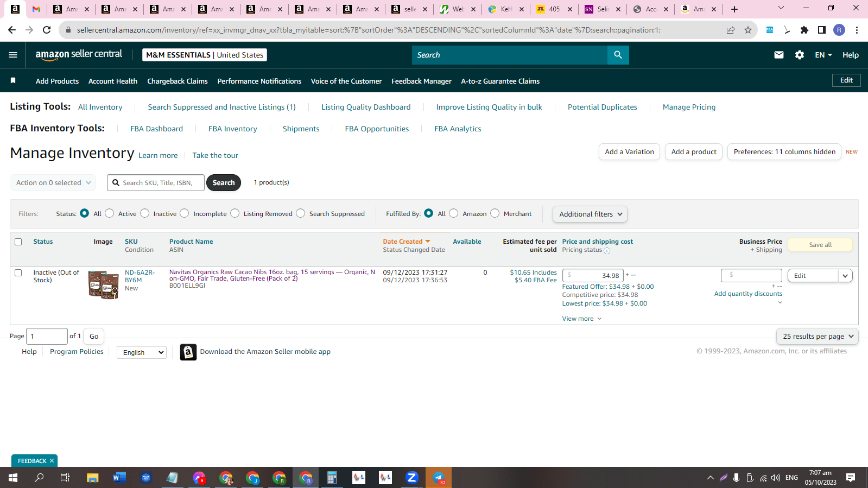Viewport: 868px width, 488px height.
Task: Change the 25 results per page dropdown
Action: click(818, 337)
